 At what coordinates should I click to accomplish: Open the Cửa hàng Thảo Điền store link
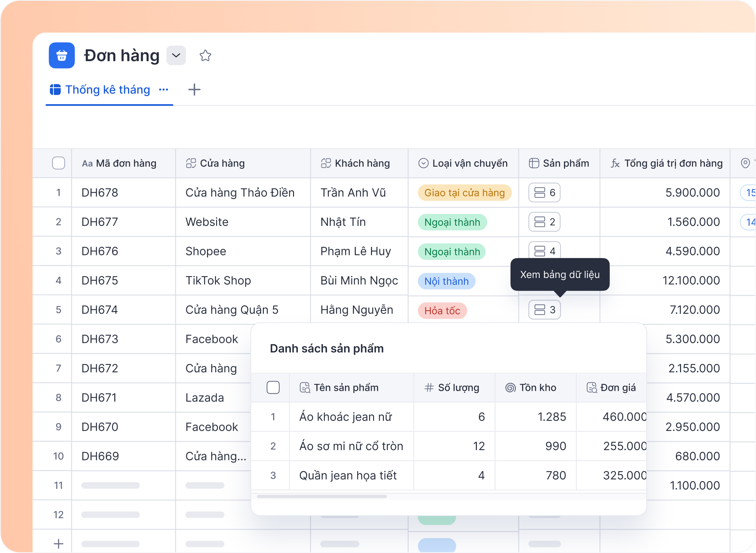[240, 193]
